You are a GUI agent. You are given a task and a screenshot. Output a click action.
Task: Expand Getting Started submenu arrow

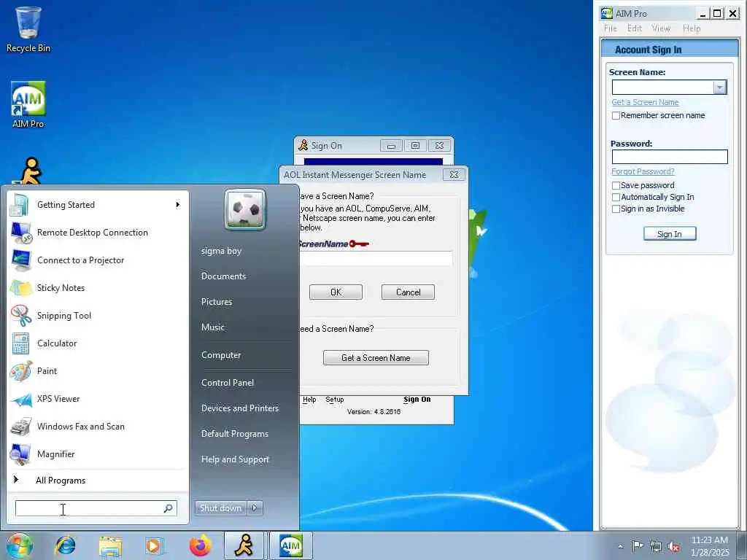(x=178, y=205)
